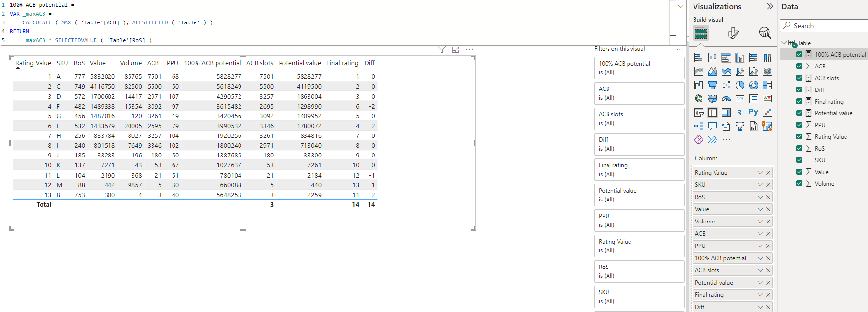The width and height of the screenshot is (868, 312).
Task: Select the globe map visual
Action: pos(699,99)
